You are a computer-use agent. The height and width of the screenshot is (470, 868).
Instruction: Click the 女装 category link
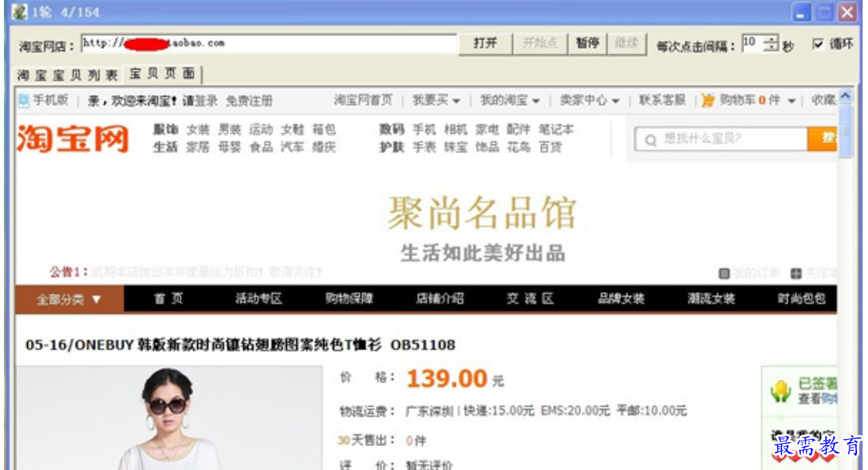point(197,129)
